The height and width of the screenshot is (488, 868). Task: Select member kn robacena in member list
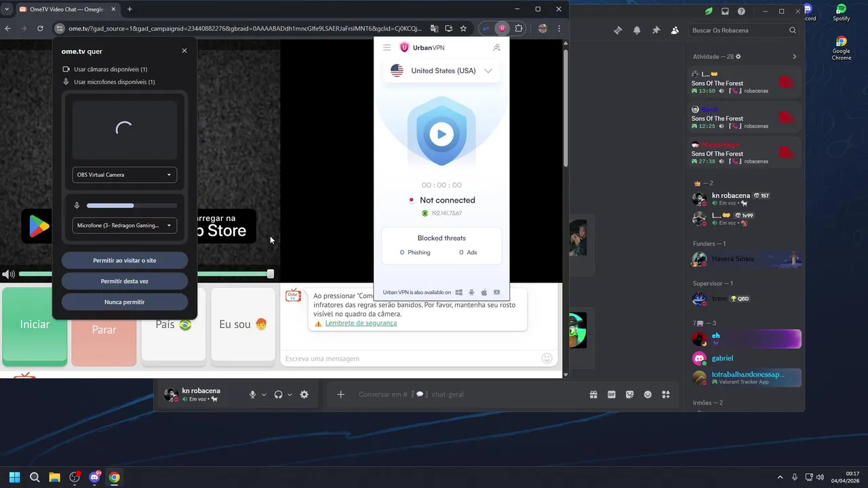[x=746, y=199]
